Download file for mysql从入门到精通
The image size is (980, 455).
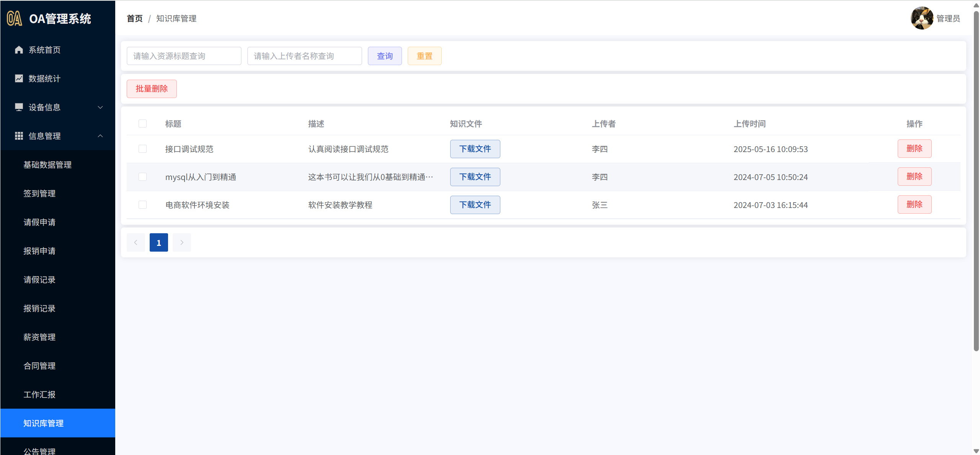click(x=475, y=177)
